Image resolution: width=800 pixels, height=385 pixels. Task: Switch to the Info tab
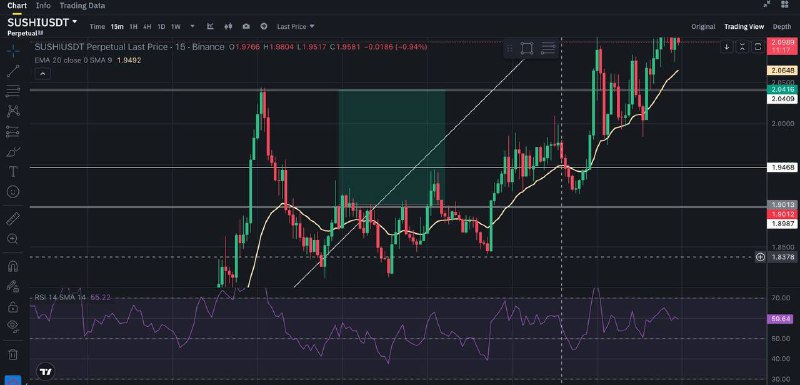(43, 6)
